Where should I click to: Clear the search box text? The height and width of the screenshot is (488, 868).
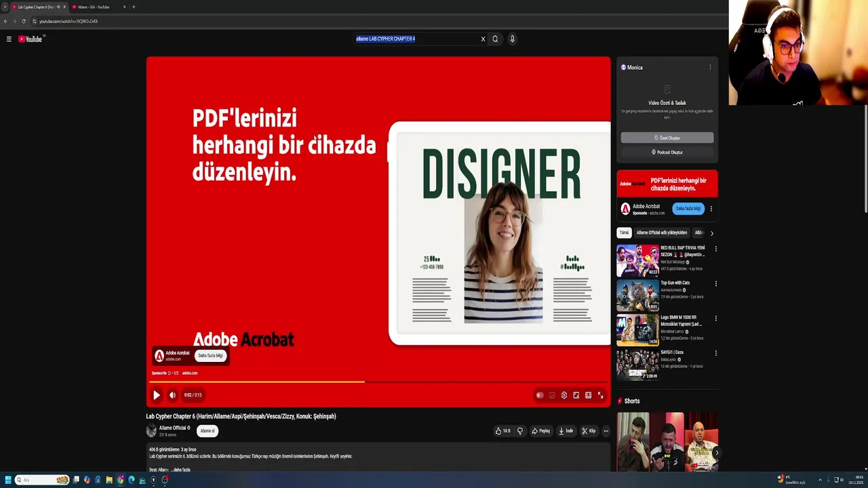point(483,39)
